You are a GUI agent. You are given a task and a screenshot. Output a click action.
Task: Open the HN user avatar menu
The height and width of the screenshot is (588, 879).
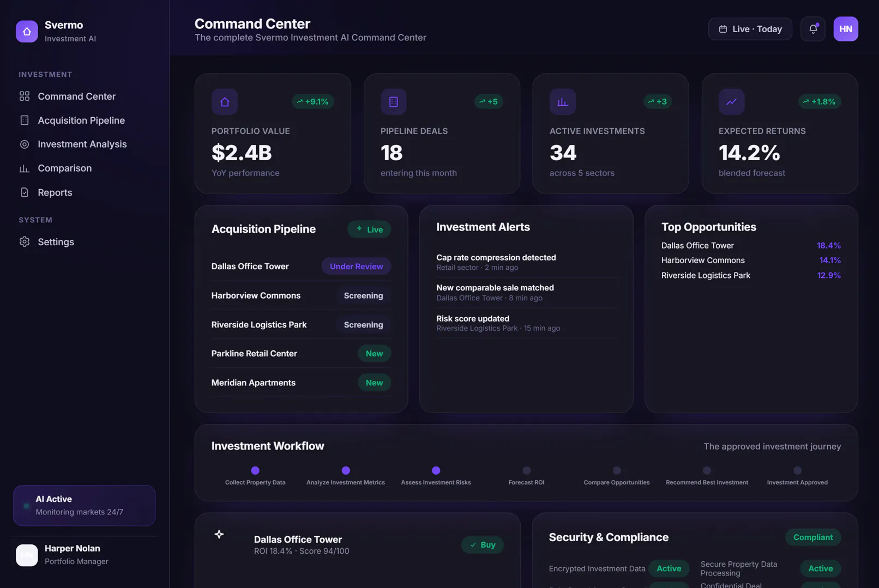click(x=846, y=29)
